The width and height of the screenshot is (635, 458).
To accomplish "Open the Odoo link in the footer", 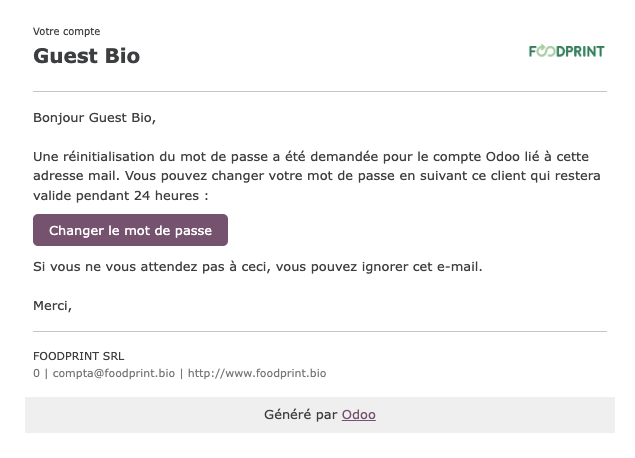I will (x=358, y=415).
